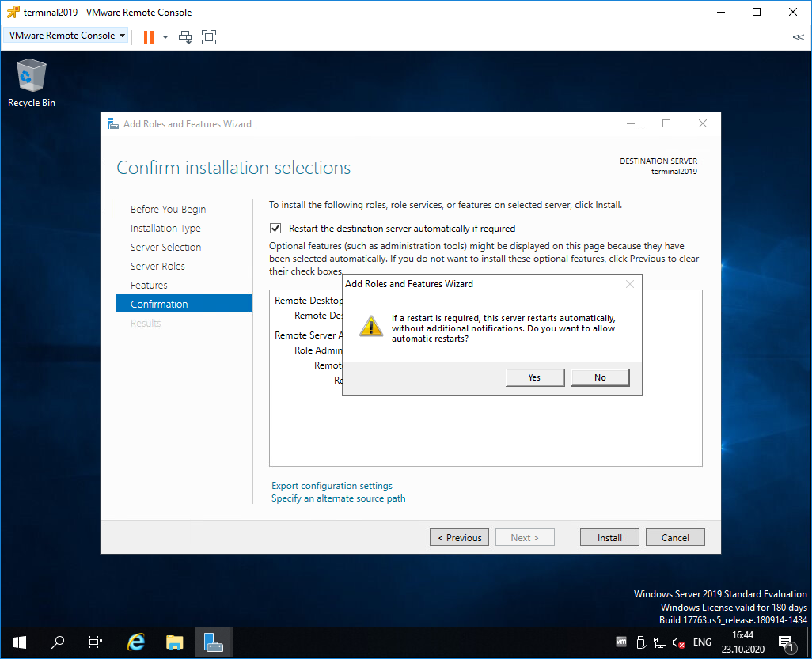This screenshot has height=659, width=812.
Task: Send Ctrl+Alt+Del to the VM
Action: 185,36
